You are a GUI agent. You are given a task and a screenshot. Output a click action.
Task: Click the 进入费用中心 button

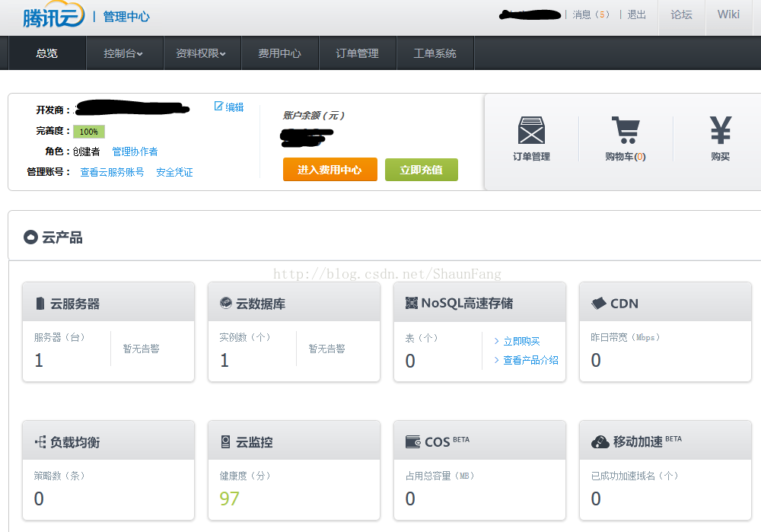(x=330, y=169)
